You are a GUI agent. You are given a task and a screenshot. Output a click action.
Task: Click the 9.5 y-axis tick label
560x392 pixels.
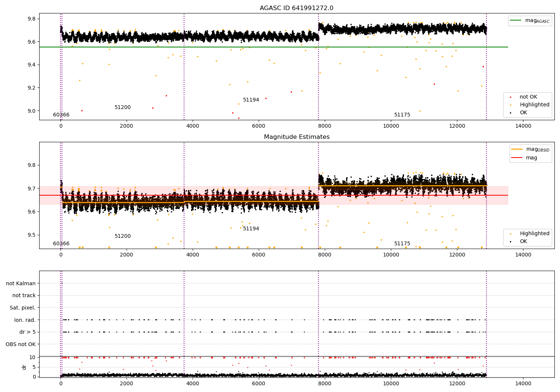coord(32,235)
